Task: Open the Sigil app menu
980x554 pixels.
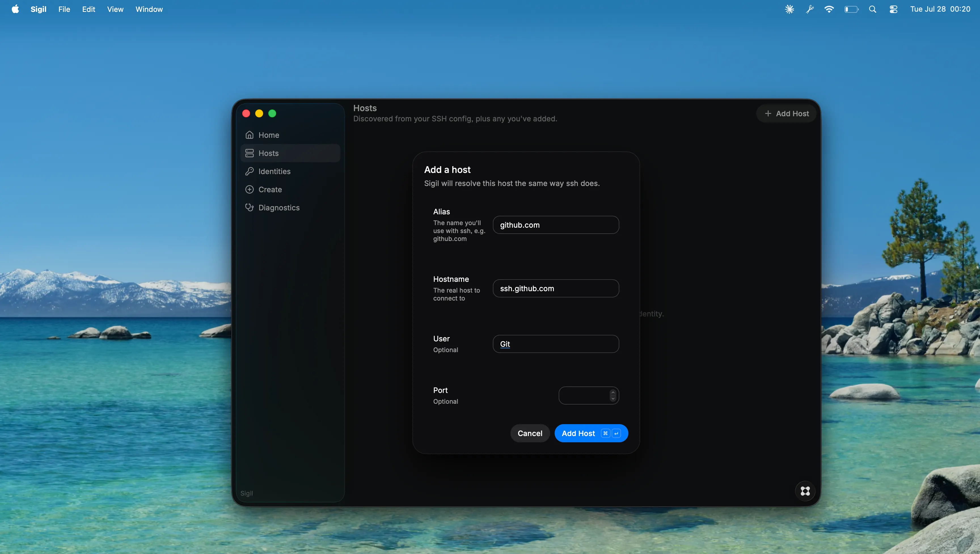Action: [39, 9]
